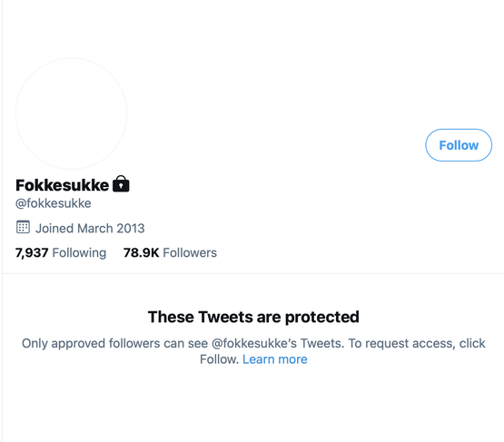Click the word Follow. before Learn more

pos(219,359)
